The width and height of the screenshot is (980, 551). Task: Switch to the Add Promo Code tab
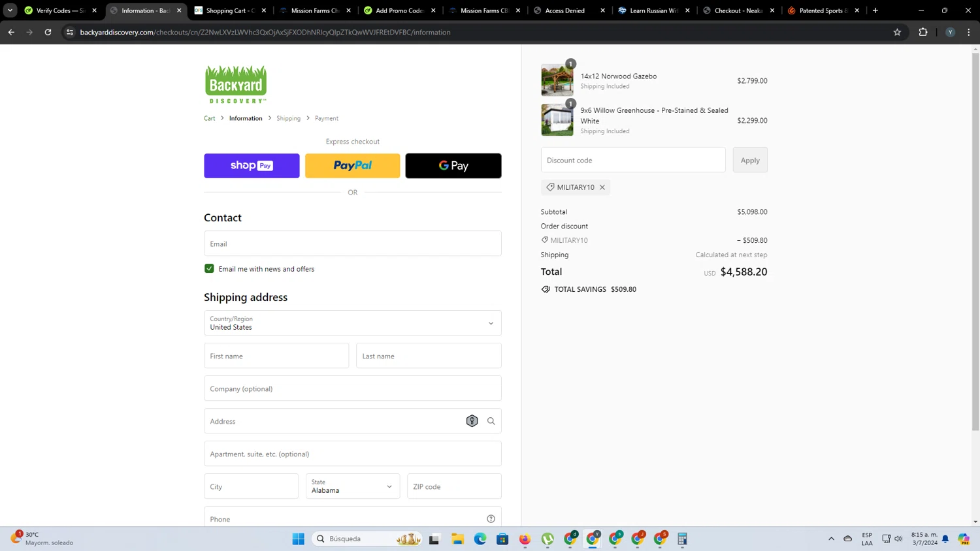[400, 10]
